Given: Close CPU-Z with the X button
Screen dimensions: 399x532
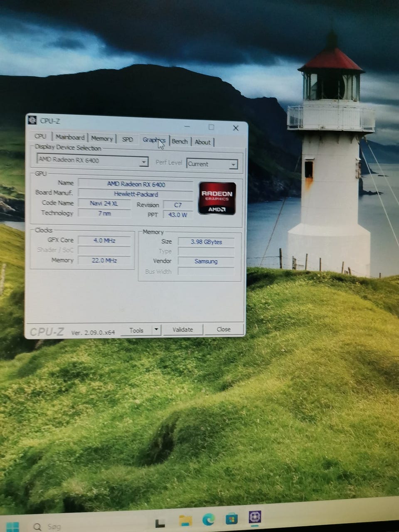Looking at the screenshot, I should tap(236, 128).
